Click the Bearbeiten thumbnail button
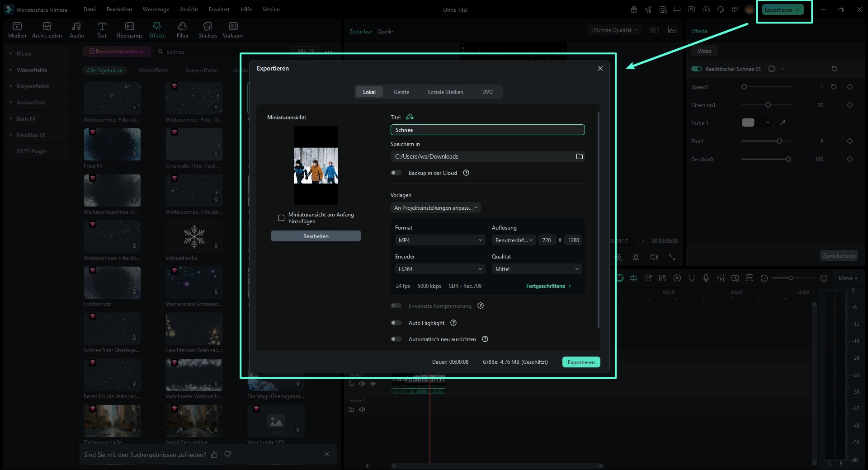Image resolution: width=868 pixels, height=470 pixels. (316, 236)
